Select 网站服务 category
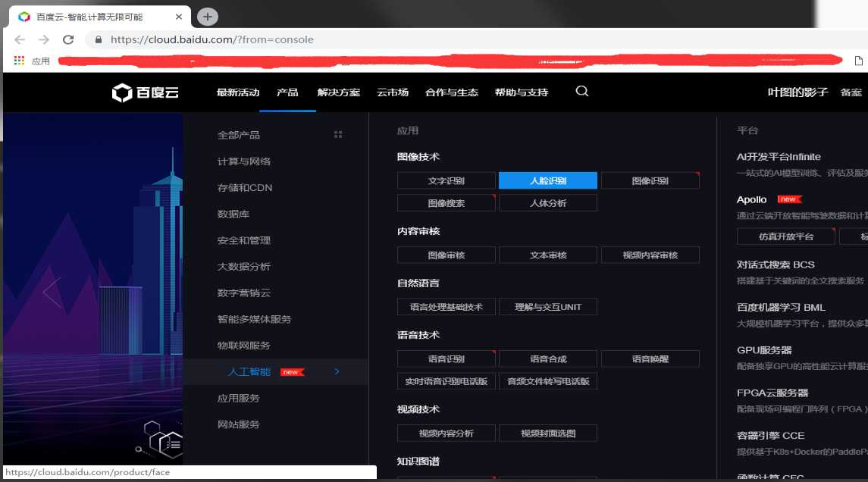The image size is (868, 482). click(239, 424)
